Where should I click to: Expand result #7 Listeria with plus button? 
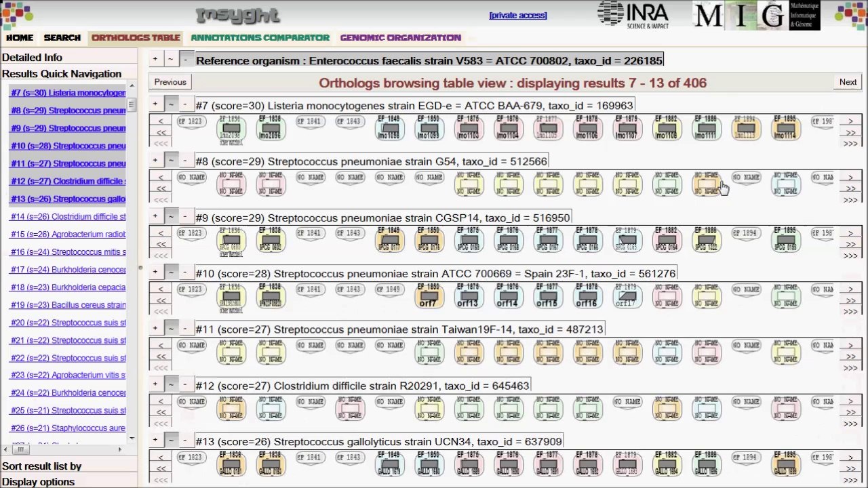(155, 104)
